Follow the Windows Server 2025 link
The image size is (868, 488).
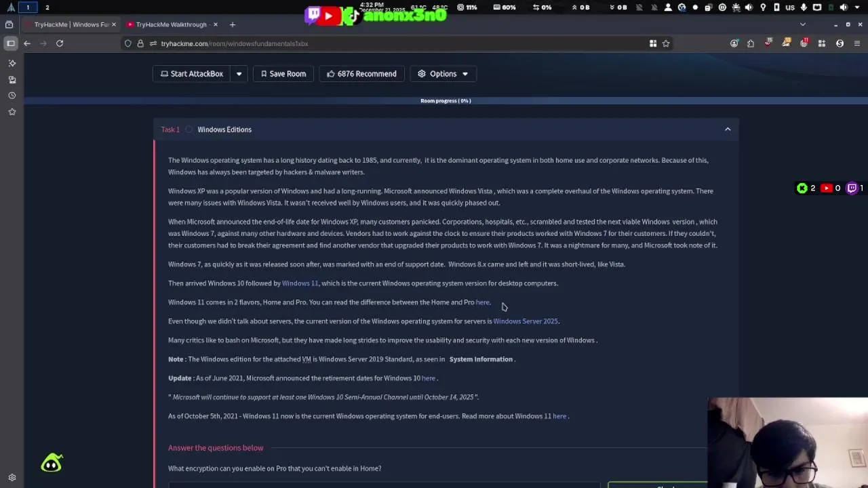pyautogui.click(x=526, y=321)
